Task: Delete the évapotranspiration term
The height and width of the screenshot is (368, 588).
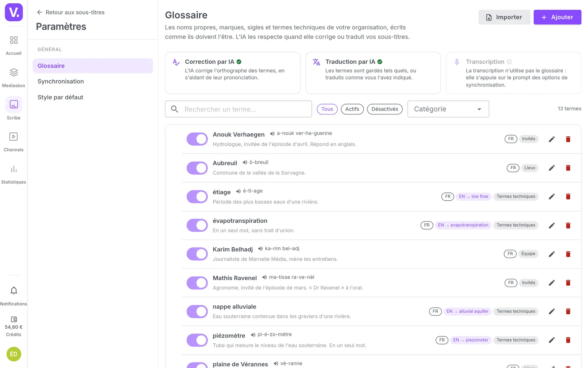Action: [568, 225]
